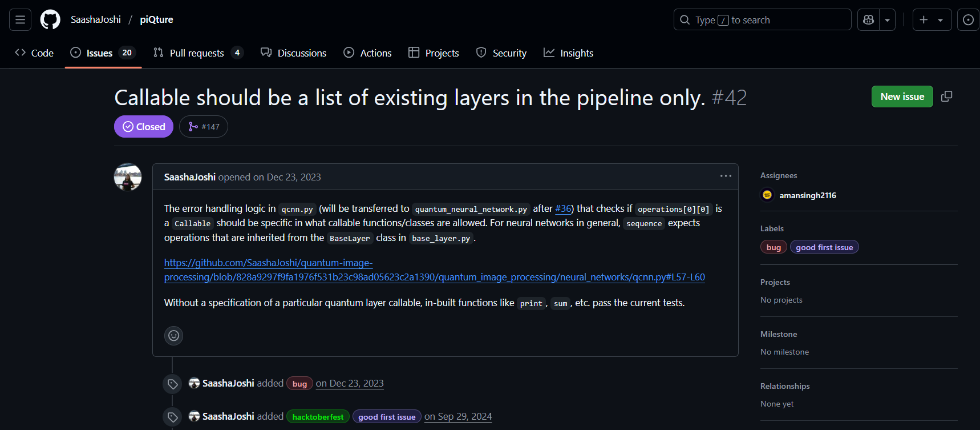Open the referenced issue #36 link
The width and height of the screenshot is (980, 430).
coord(563,209)
